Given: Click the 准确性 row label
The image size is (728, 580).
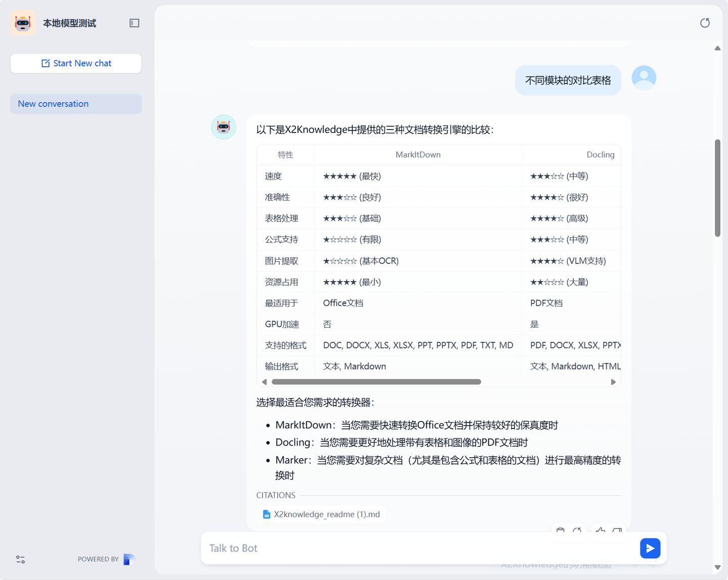Looking at the screenshot, I should pos(278,197).
